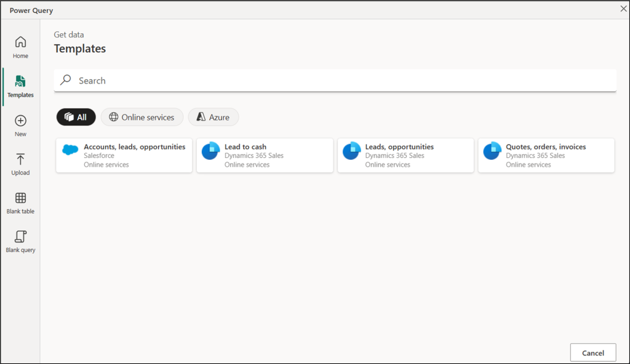Viewport: 630px width, 364px height.
Task: Open the Upload file option
Action: point(20,164)
